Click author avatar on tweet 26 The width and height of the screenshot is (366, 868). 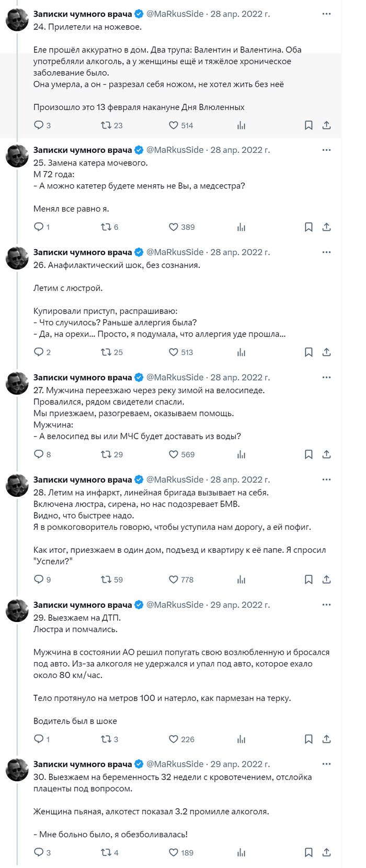[x=17, y=258]
